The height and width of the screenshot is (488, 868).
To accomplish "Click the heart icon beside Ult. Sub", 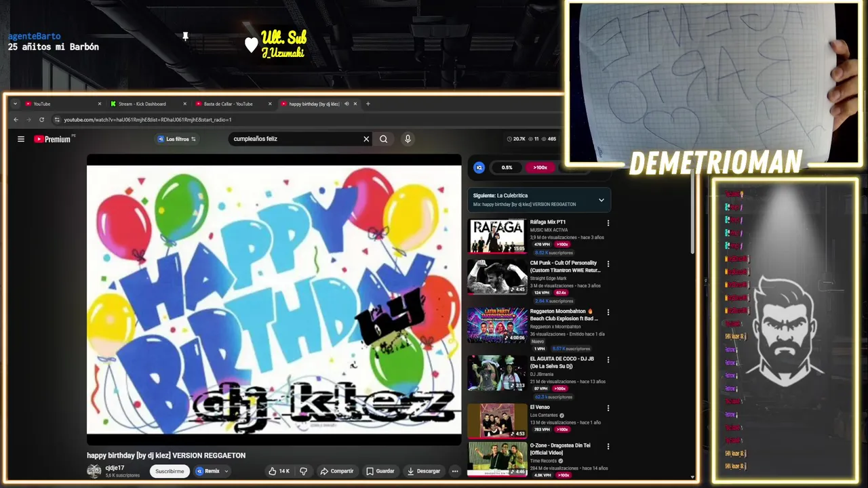I will 251,45.
